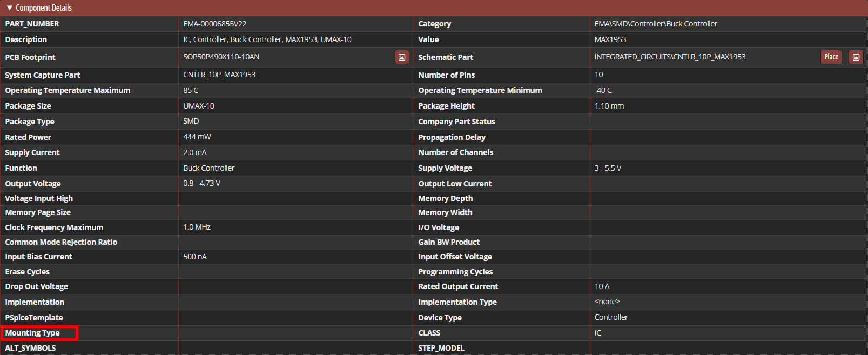Select Value field MAX1953
Image resolution: width=868 pixels, height=355 pixels.
coord(610,39)
